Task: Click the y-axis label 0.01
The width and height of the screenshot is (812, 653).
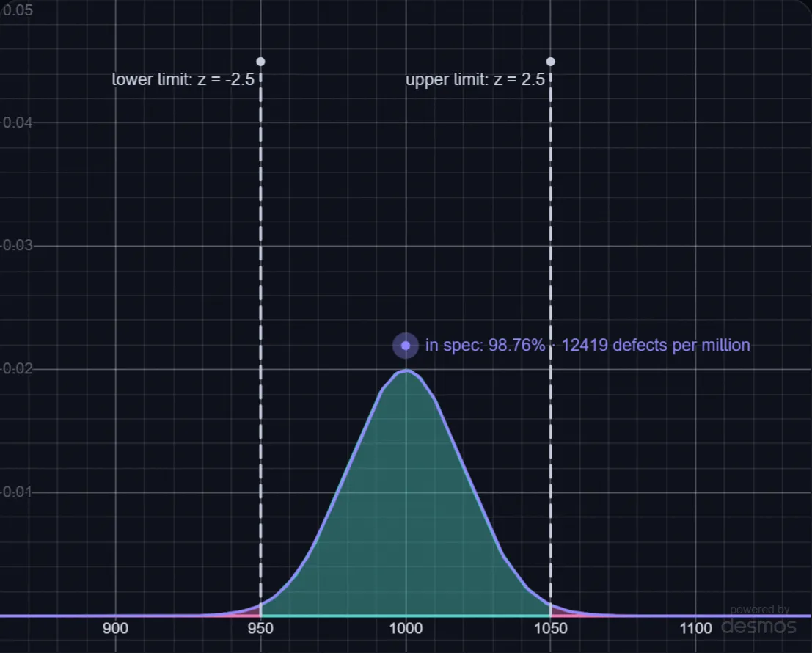Action: [x=17, y=492]
